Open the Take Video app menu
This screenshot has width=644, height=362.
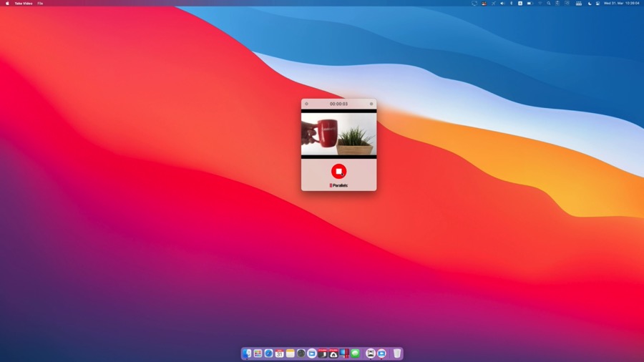[23, 4]
